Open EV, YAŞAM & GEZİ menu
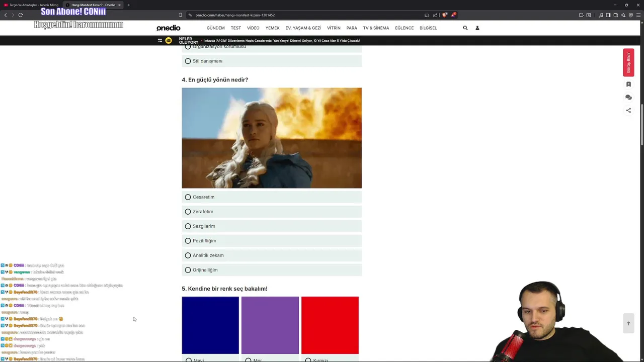 [303, 28]
